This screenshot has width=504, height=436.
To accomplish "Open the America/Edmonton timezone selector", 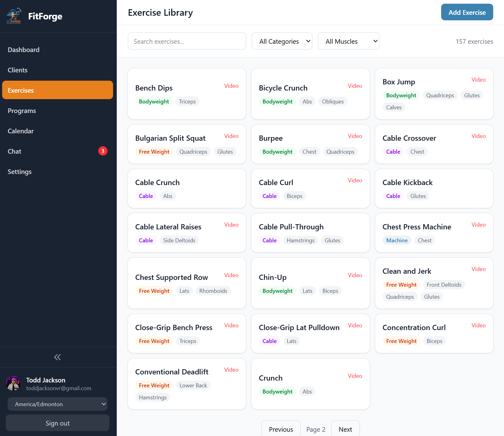I will [57, 404].
